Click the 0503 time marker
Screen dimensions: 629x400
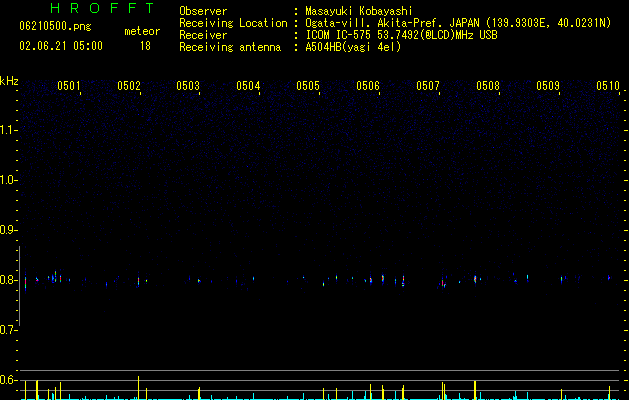point(188,86)
